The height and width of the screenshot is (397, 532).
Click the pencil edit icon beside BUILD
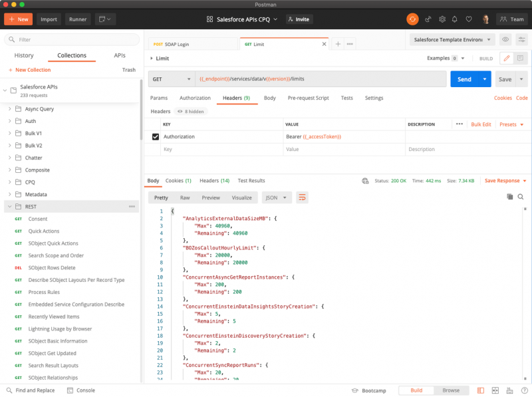coord(507,59)
